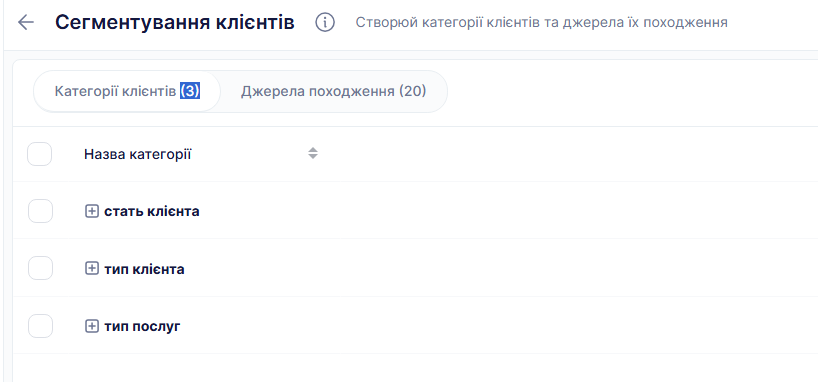Click the Створюй категорії клієнтів description text
Viewport: 818px width, 382px height.
(542, 22)
